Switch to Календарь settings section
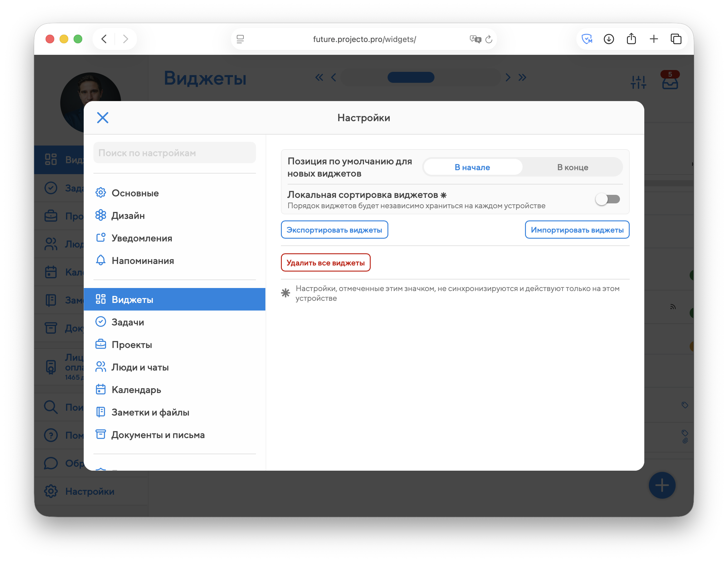The image size is (728, 562). (136, 390)
